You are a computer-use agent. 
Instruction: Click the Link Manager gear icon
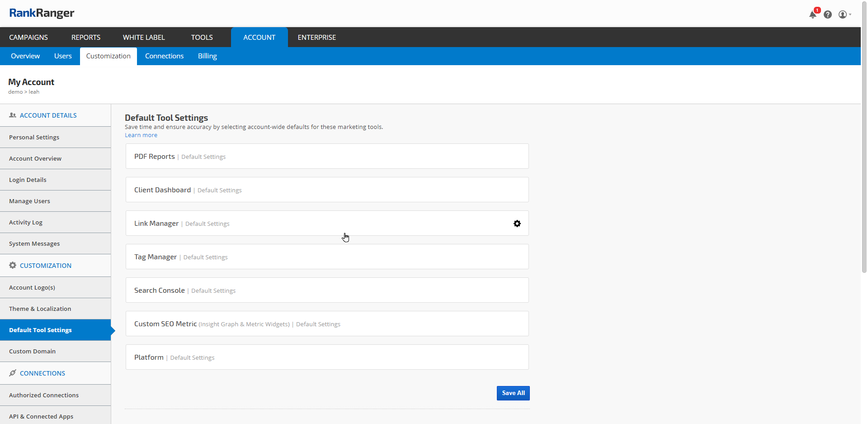tap(517, 224)
